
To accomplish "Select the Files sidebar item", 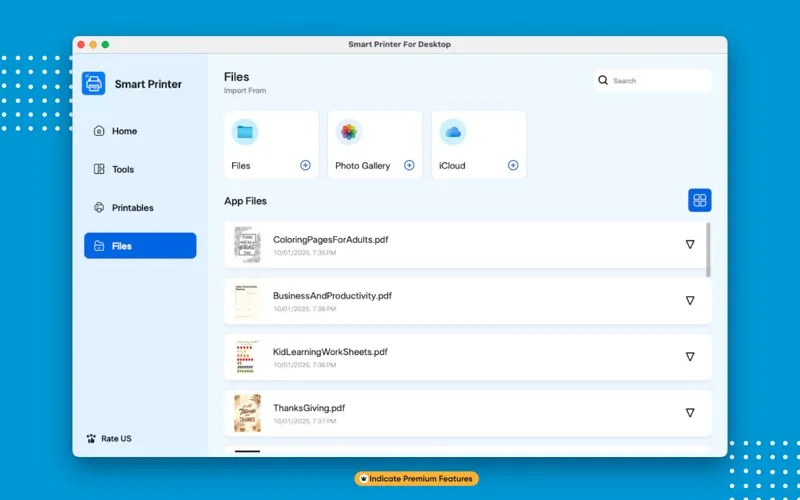I will click(140, 246).
